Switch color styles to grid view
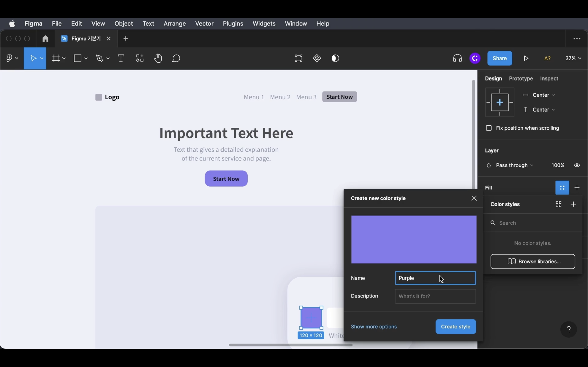The image size is (588, 367). (558, 204)
